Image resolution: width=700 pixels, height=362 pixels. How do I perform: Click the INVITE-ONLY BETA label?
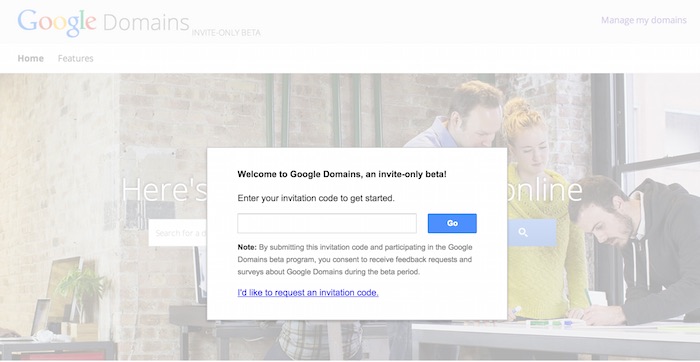(x=226, y=33)
